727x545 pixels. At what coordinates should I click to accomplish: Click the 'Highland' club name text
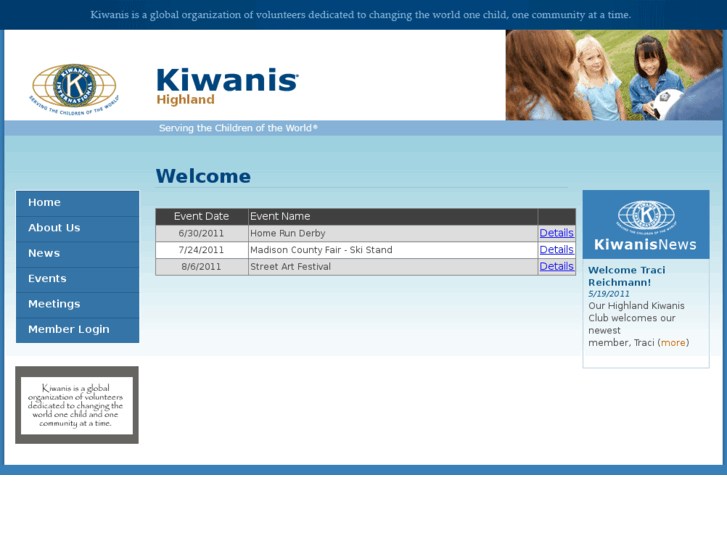(x=185, y=100)
